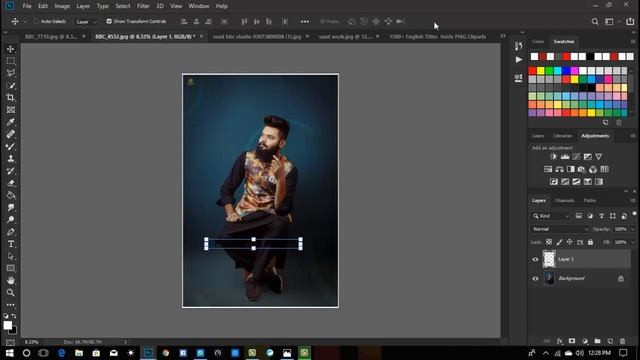The height and width of the screenshot is (360, 640).
Task: Select the Quick Selection tool
Action: [x=11, y=86]
